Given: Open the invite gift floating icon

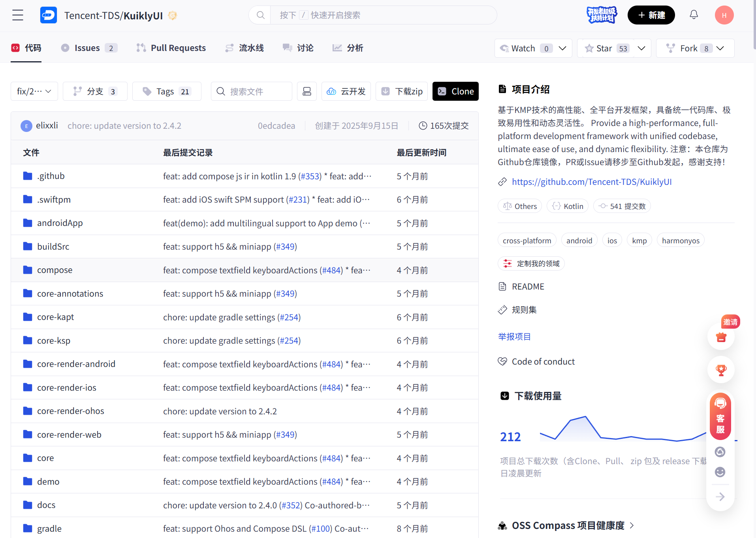Looking at the screenshot, I should 721,337.
